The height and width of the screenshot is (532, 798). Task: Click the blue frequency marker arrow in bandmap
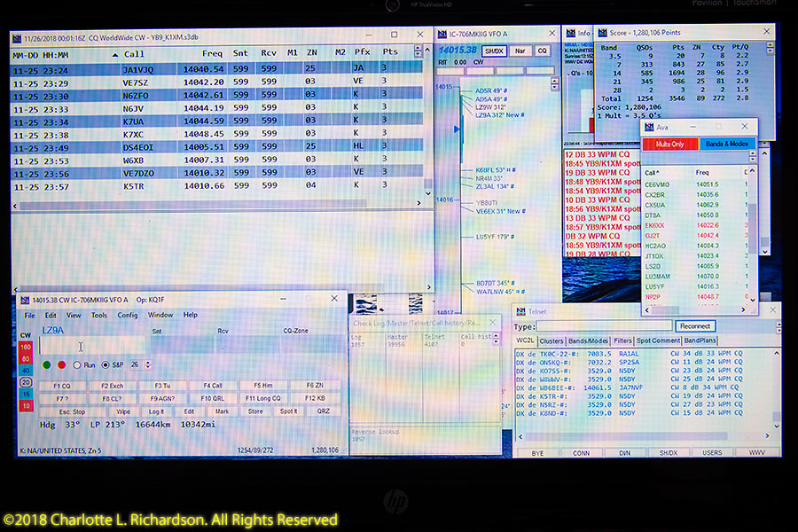coord(458,129)
